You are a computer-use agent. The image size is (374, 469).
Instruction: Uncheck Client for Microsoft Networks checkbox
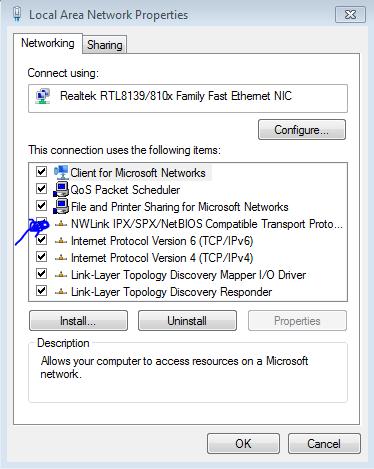click(41, 172)
